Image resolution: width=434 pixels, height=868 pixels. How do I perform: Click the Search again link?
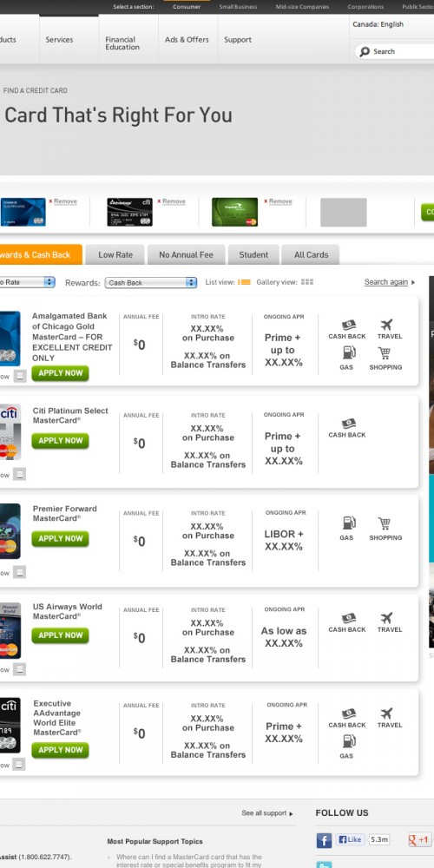click(x=386, y=282)
